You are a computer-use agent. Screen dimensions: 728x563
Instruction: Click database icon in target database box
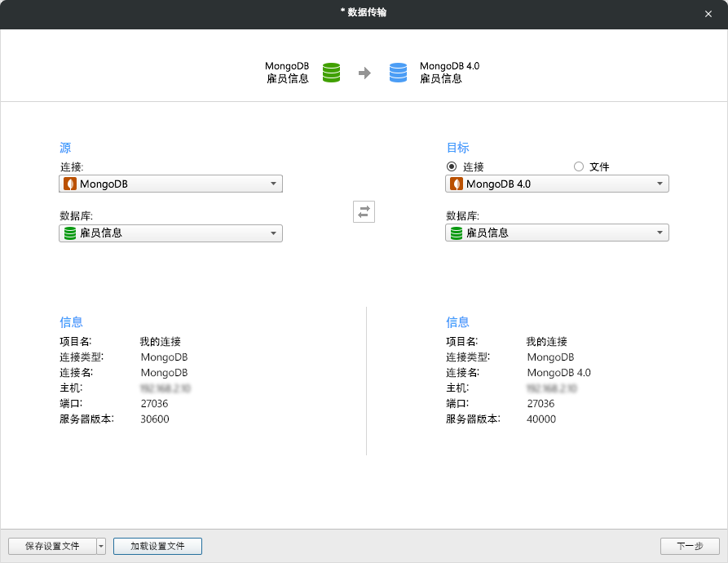tap(457, 233)
